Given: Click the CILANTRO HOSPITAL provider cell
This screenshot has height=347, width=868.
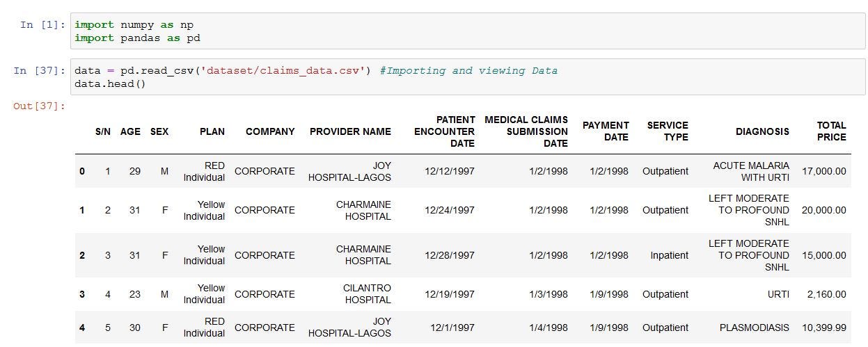Looking at the screenshot, I should (x=367, y=294).
